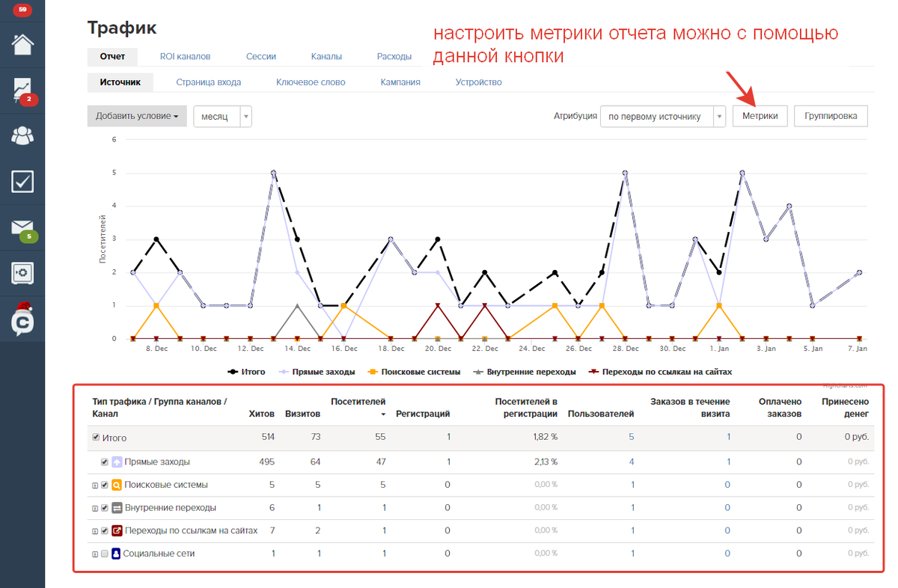Select the Страница входа sub-tab
898x588 pixels.
pos(208,82)
